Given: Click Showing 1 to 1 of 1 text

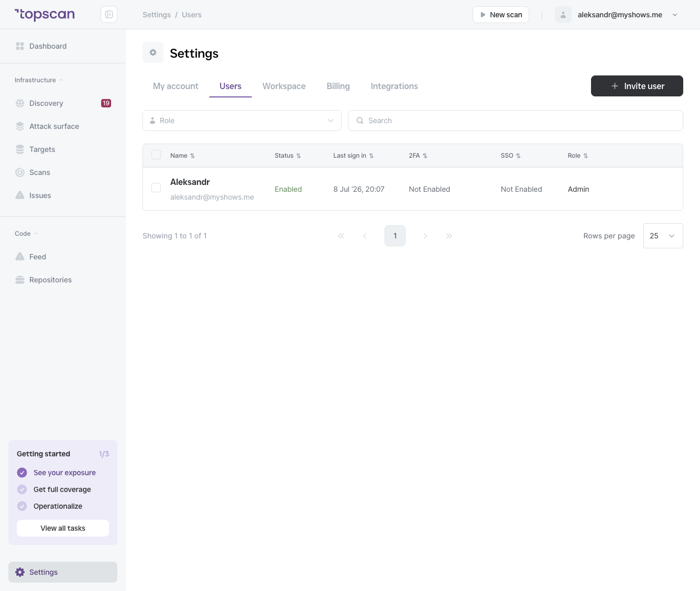Looking at the screenshot, I should (174, 236).
